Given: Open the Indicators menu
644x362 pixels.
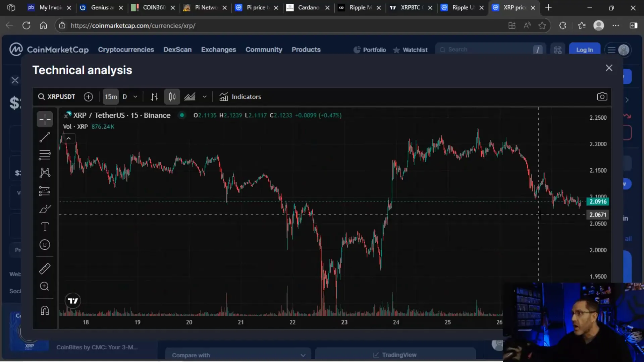Looking at the screenshot, I should pos(240,97).
